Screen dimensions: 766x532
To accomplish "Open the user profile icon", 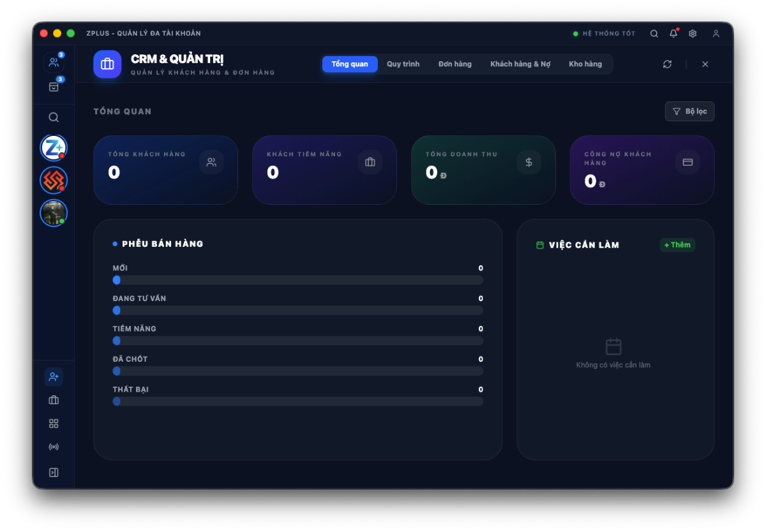I will [x=716, y=34].
